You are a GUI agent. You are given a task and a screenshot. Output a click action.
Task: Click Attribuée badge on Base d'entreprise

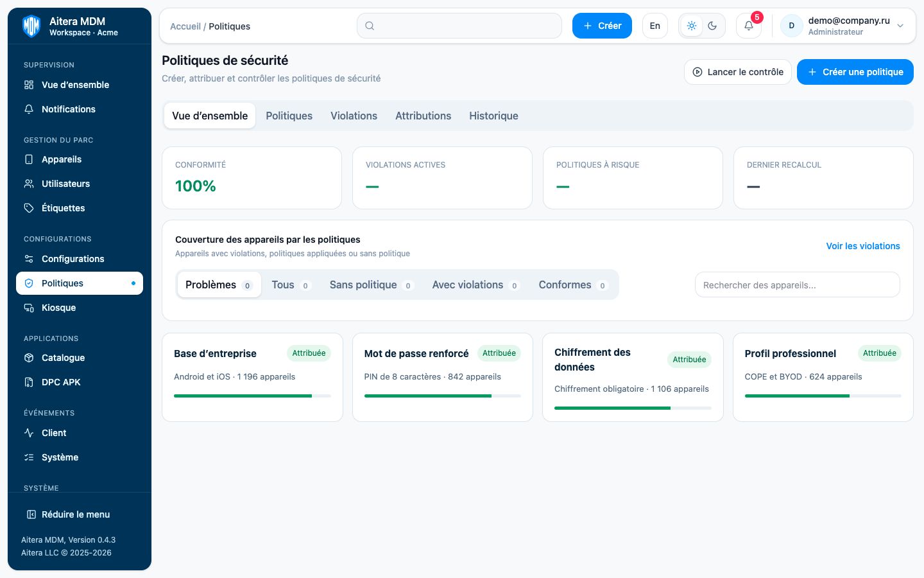point(309,353)
